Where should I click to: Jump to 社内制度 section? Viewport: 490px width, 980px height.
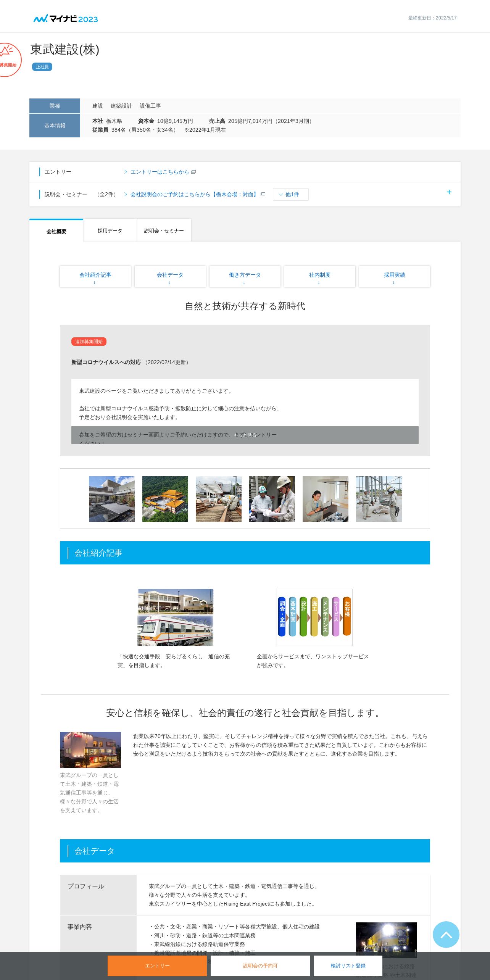pyautogui.click(x=320, y=276)
